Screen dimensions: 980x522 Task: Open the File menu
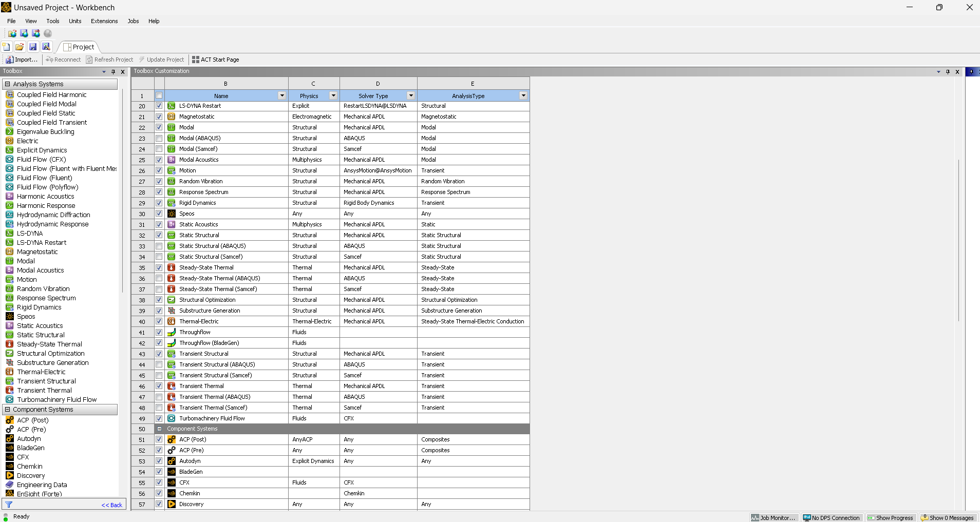[11, 21]
